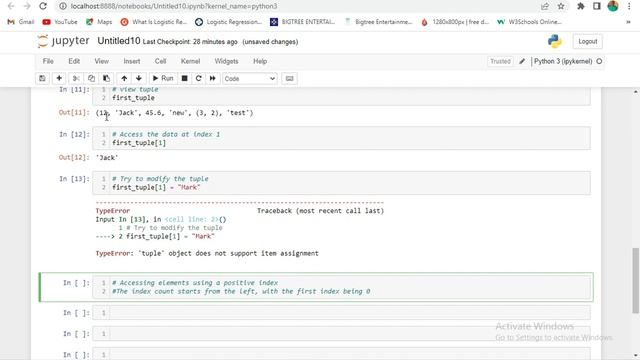Open the Widgets menu
Image resolution: width=640 pixels, height=360 pixels.
pyautogui.click(x=226, y=61)
